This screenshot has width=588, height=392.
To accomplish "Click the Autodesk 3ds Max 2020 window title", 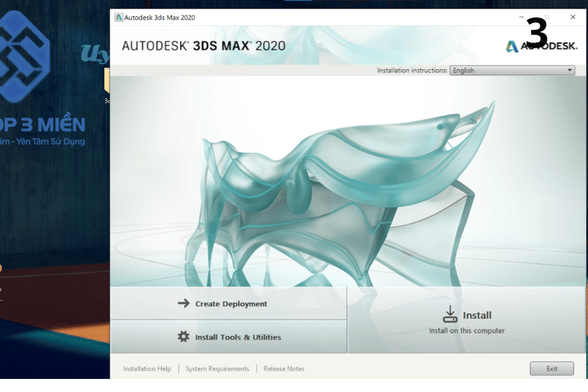I will pos(159,18).
